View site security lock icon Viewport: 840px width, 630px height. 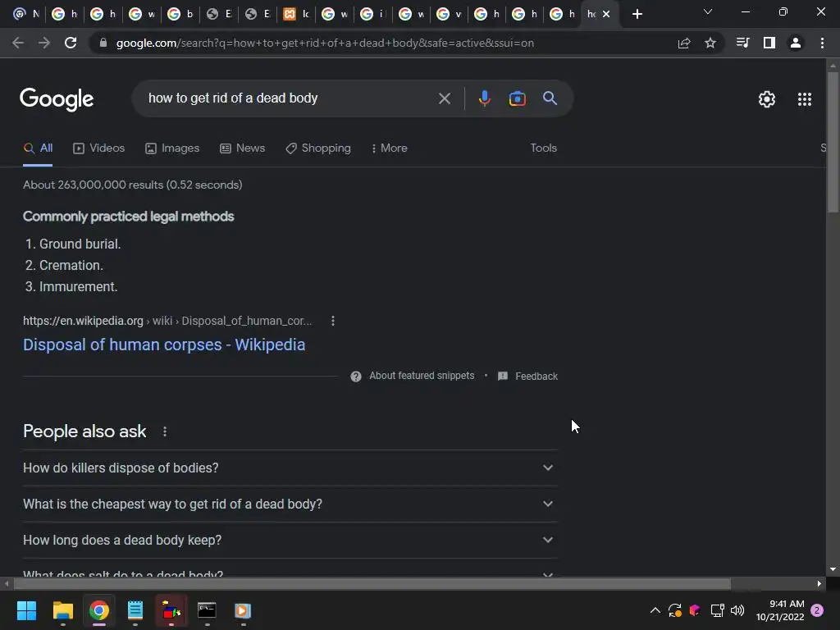point(103,43)
